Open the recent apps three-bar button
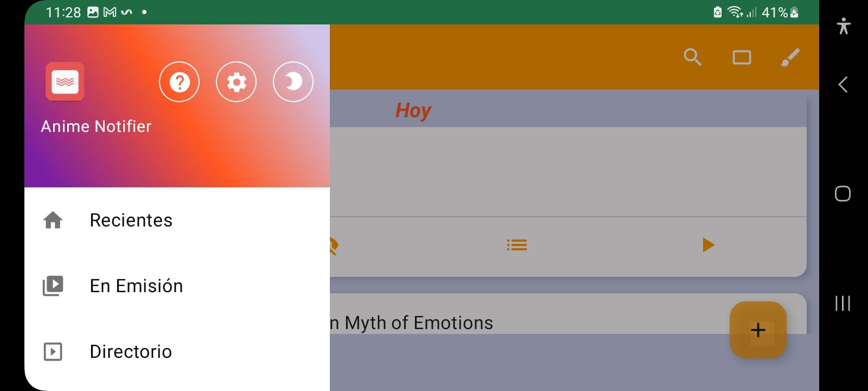Viewport: 868px width, 391px height. [843, 303]
